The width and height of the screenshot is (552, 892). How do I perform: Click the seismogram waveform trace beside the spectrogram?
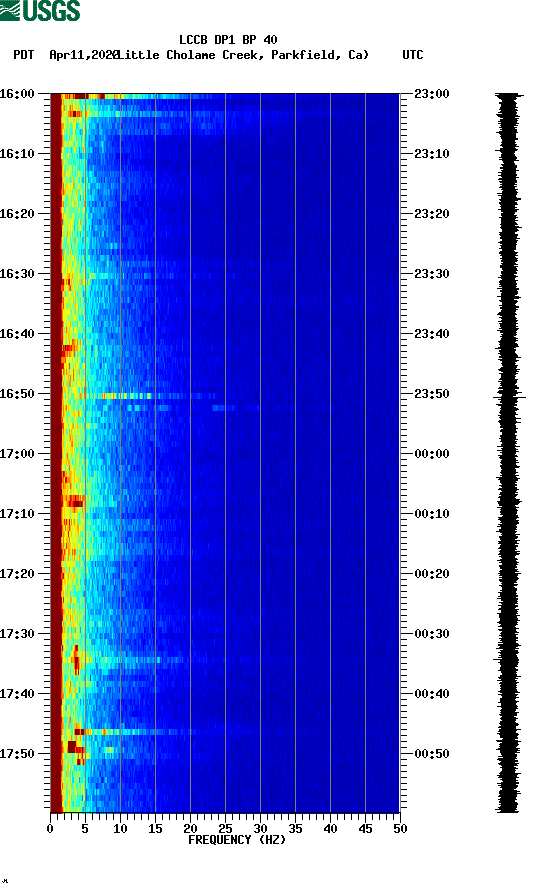coord(509,452)
